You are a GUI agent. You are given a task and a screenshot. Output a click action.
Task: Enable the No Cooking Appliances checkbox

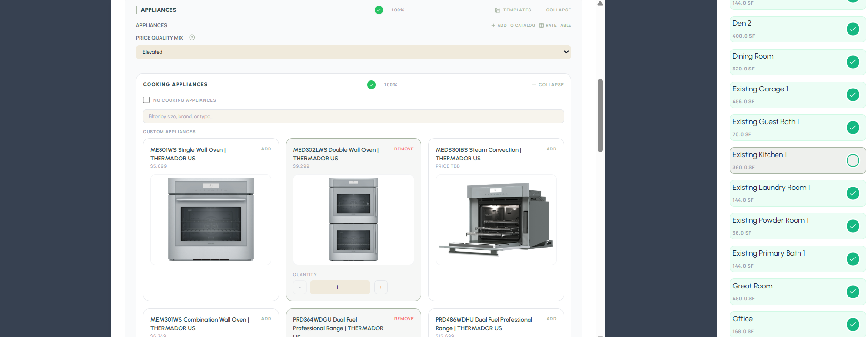147,100
